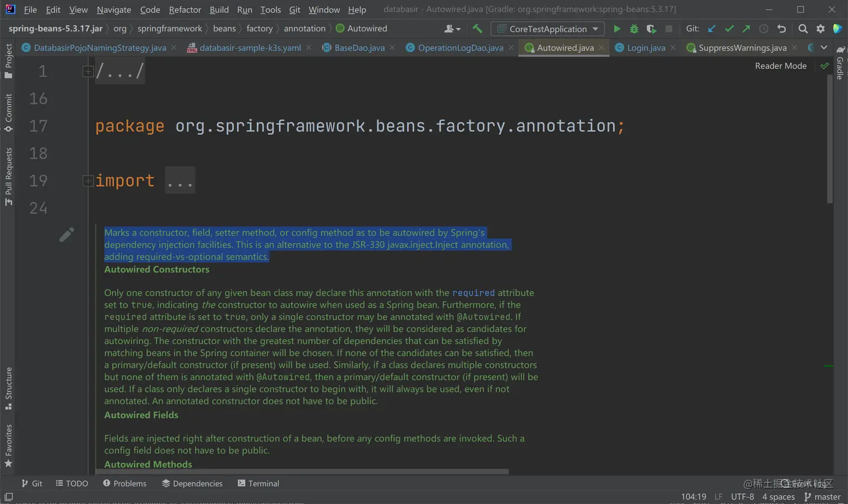Open the Gradle tool window
This screenshot has height=504, width=848.
tap(840, 63)
